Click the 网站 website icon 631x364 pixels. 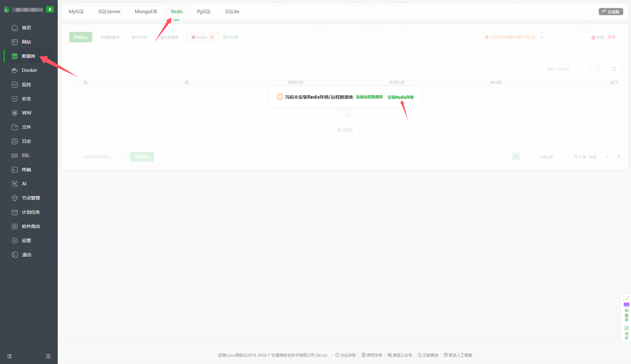[x=15, y=42]
